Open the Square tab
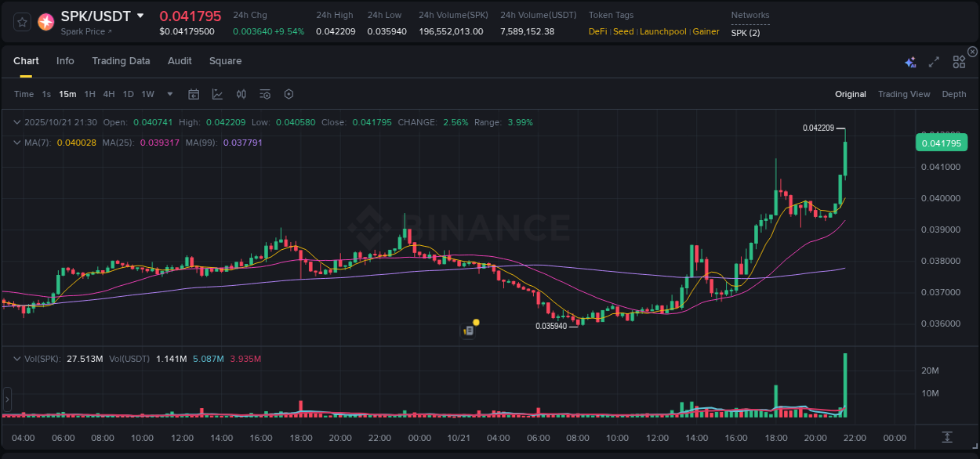Image resolution: width=980 pixels, height=459 pixels. tap(225, 61)
